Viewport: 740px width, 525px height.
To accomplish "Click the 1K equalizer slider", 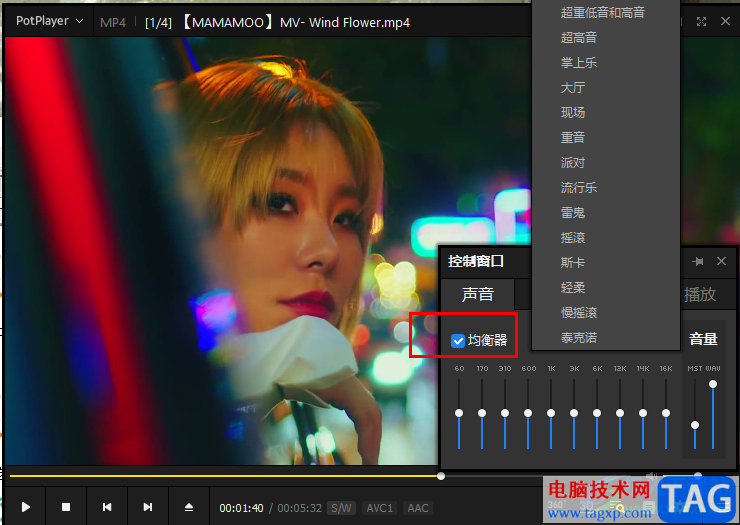I will [551, 413].
